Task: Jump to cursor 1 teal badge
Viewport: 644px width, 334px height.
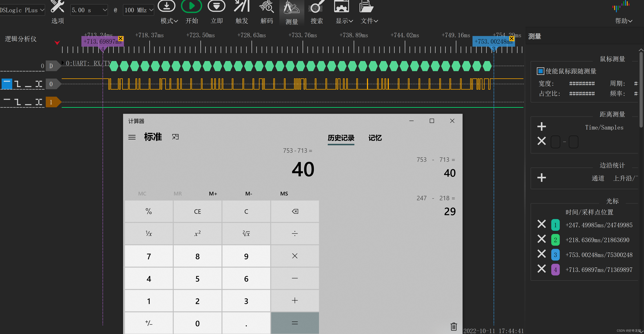Action: point(555,225)
